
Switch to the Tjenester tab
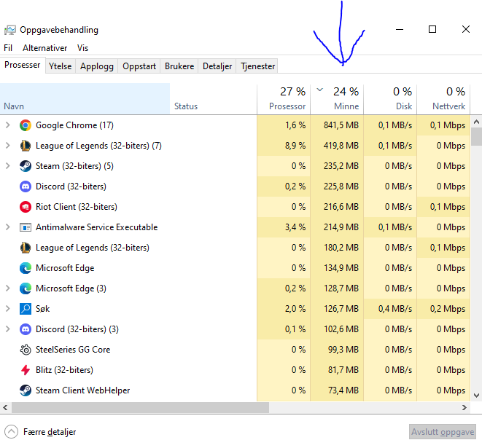coord(257,66)
